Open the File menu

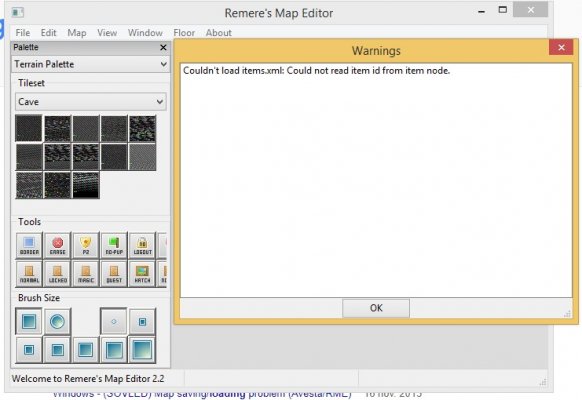23,33
